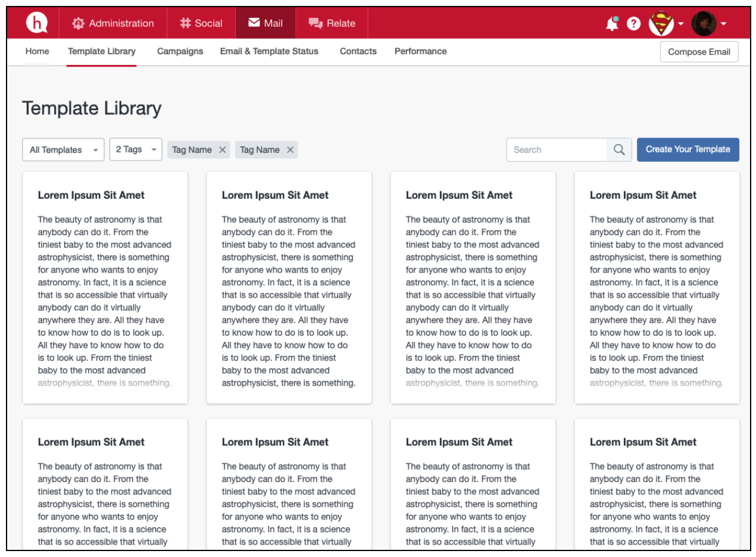The image size is (756, 557).
Task: Remove the second Tag Name chip
Action: click(x=290, y=150)
